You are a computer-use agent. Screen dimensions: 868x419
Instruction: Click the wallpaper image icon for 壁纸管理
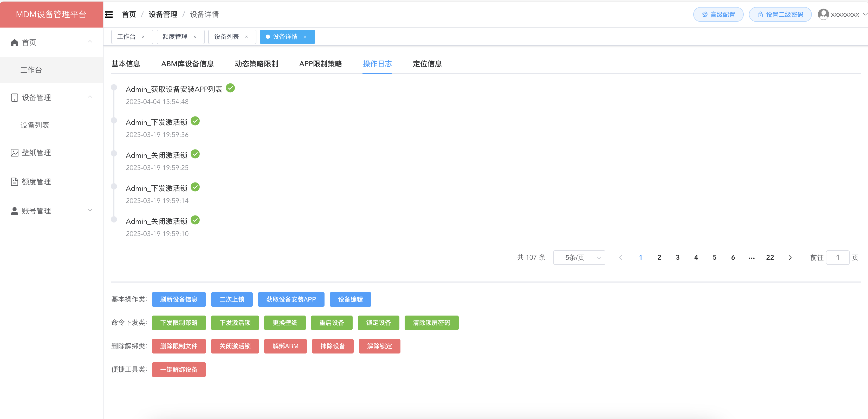click(15, 153)
